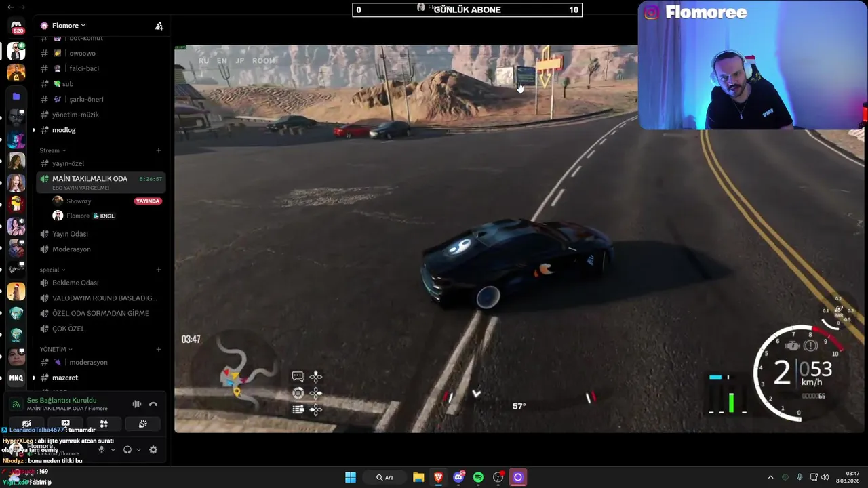Open headphone output options arrow
This screenshot has width=868, height=488.
139,449
